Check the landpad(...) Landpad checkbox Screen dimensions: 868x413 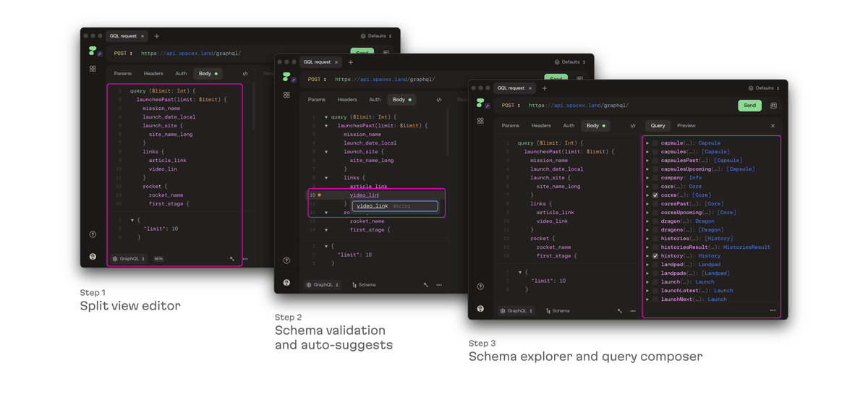[655, 265]
